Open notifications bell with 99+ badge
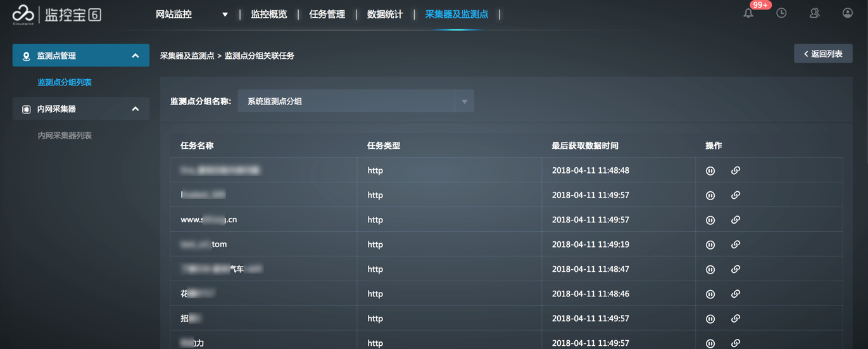This screenshot has width=868, height=349. click(x=748, y=13)
